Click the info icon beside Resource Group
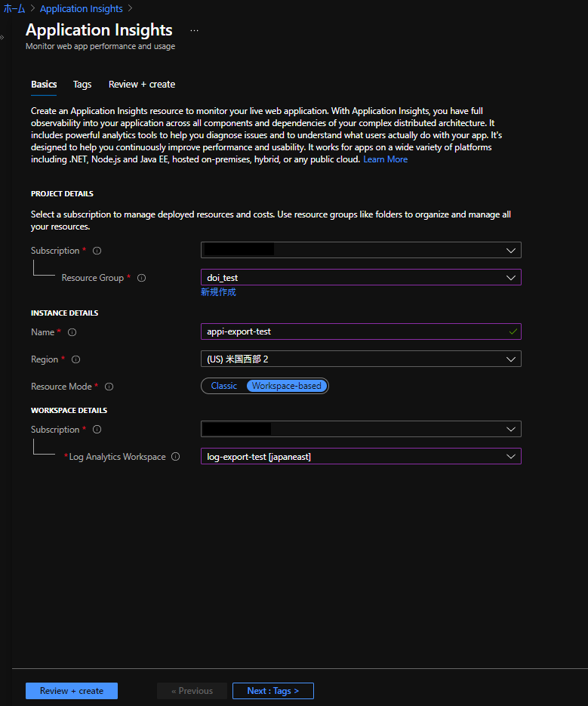588x706 pixels. coord(141,279)
